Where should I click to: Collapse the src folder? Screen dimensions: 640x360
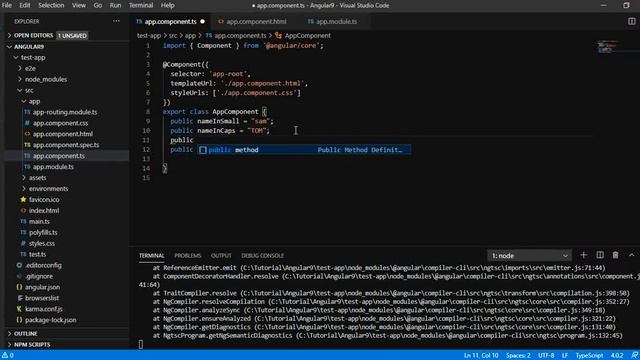29,90
